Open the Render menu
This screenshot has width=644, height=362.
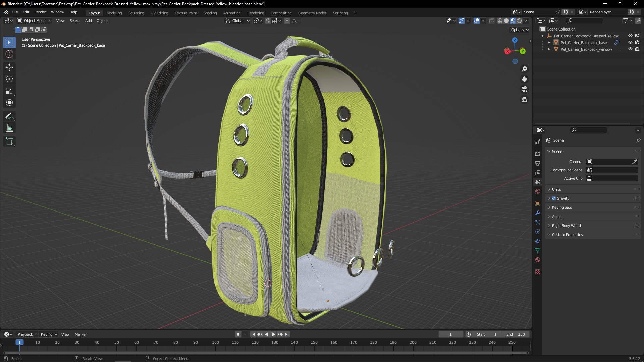coord(40,12)
